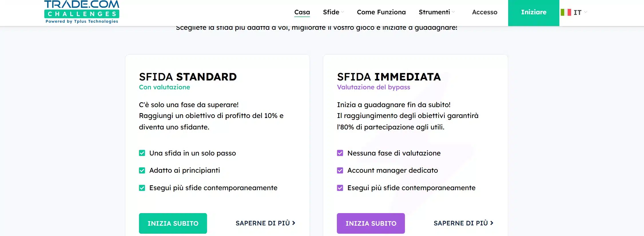Open the Come Funziona page
The image size is (644, 236).
[381, 12]
